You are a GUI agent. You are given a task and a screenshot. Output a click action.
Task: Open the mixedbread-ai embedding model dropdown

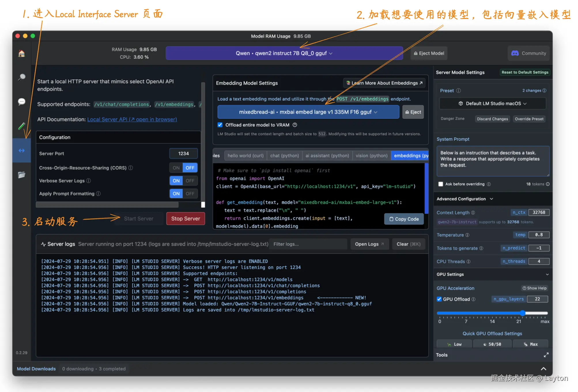click(x=308, y=112)
